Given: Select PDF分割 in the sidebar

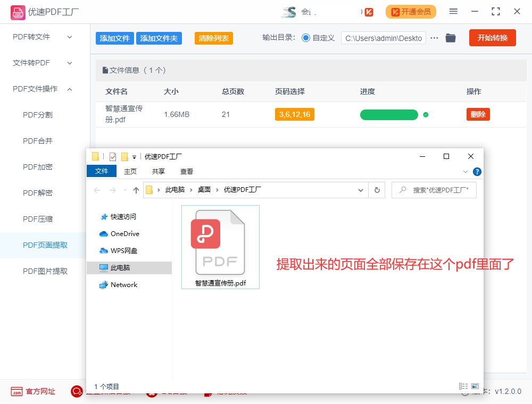Looking at the screenshot, I should [38, 115].
